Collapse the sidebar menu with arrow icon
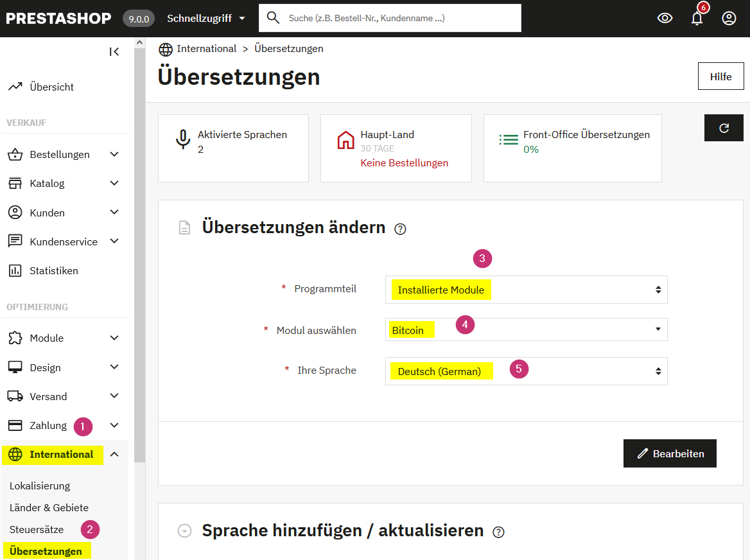The width and height of the screenshot is (750, 560). point(114,52)
